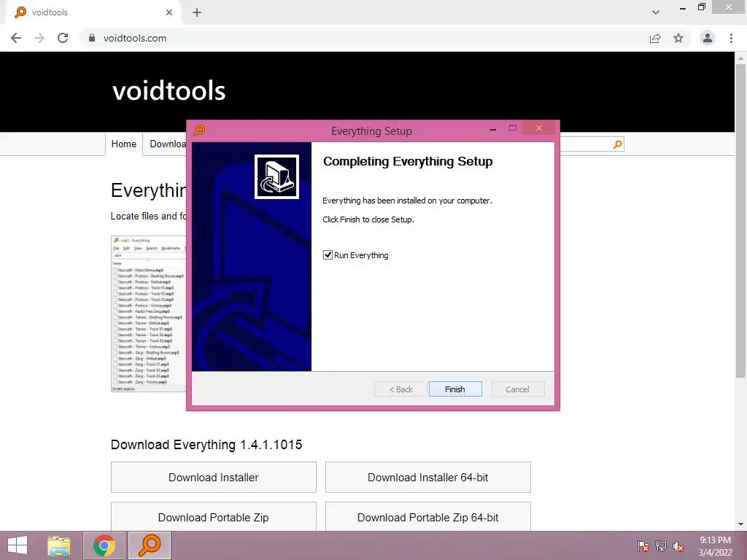Click the lock icon in the address bar
Screen dimensions: 747x560
92,38
